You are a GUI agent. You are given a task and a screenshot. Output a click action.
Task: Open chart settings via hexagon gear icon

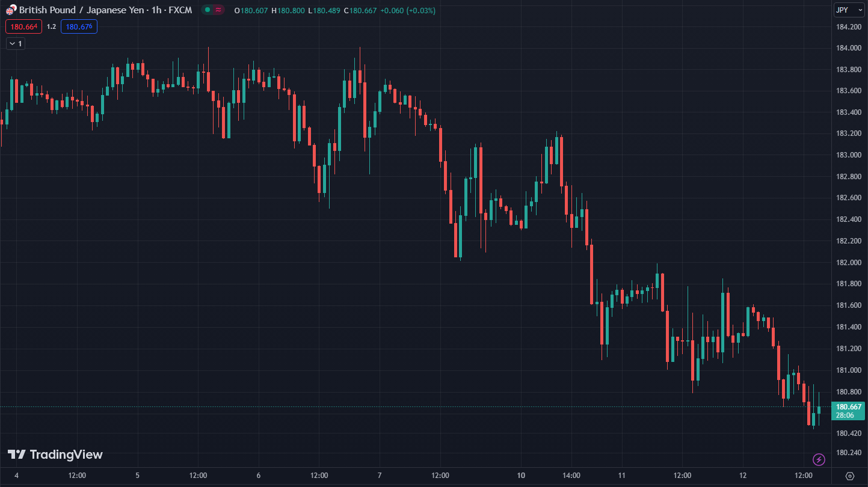pos(849,476)
